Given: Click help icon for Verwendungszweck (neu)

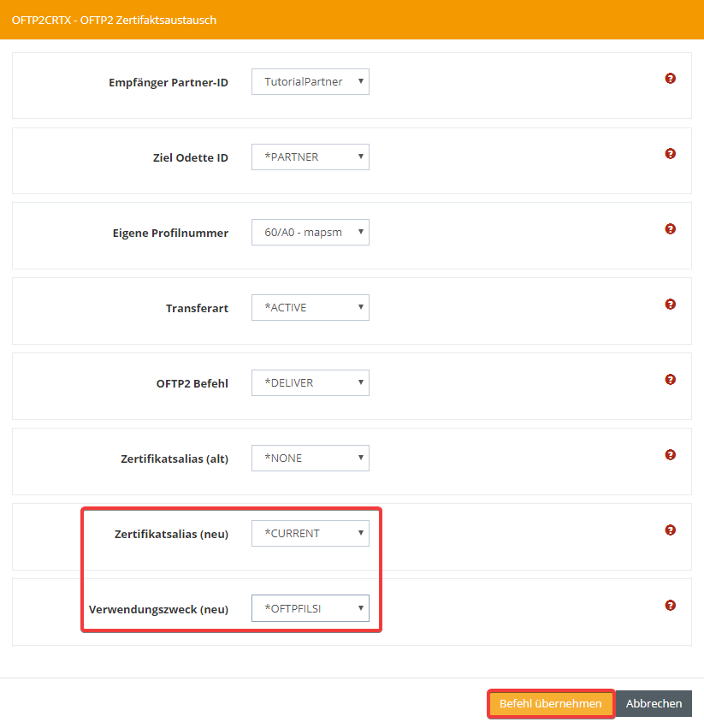Looking at the screenshot, I should pos(671,606).
